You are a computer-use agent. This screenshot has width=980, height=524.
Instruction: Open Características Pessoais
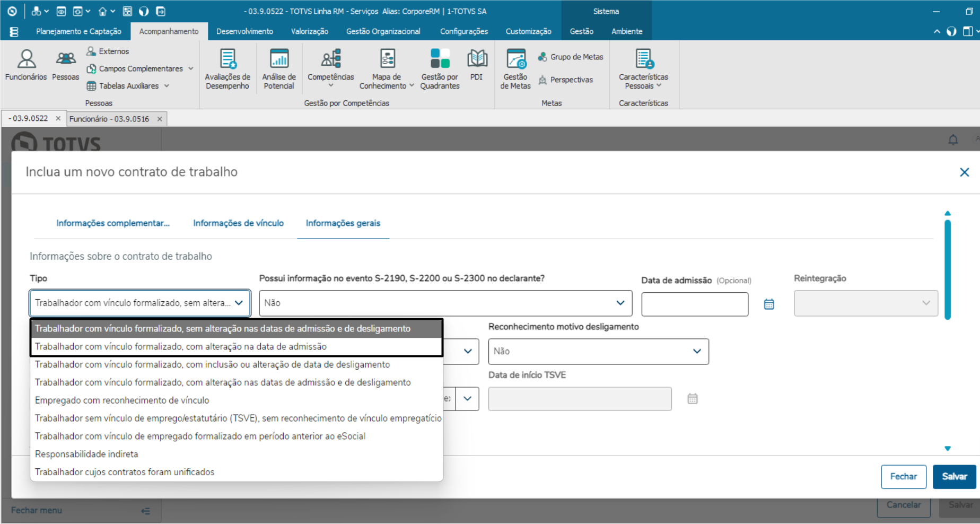(643, 68)
